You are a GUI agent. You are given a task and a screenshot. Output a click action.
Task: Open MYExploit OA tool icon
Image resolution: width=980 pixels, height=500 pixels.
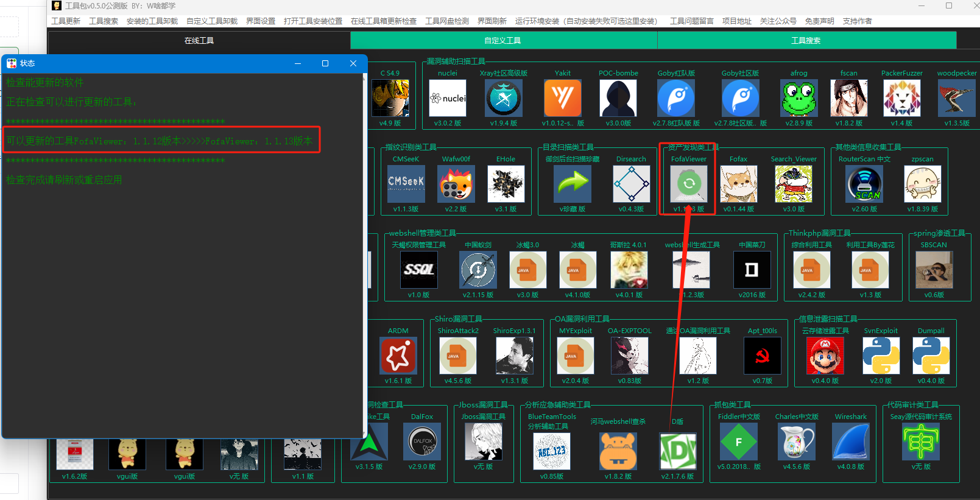576,356
